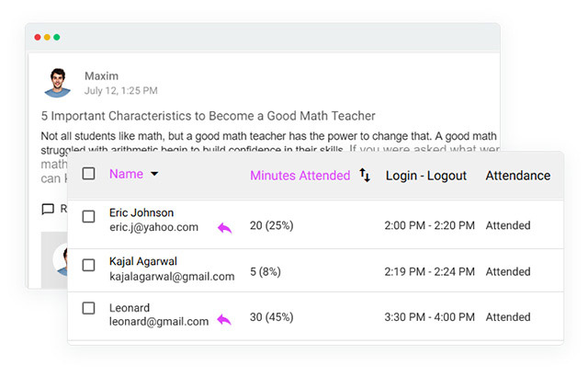Open the Name column dropdown arrow
This screenshot has width=588, height=377.
tap(154, 175)
